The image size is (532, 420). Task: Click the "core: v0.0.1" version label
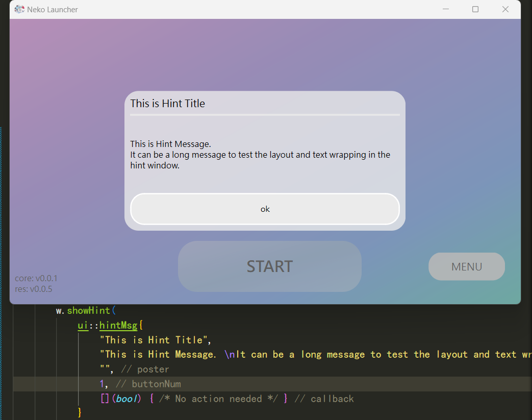click(x=36, y=279)
